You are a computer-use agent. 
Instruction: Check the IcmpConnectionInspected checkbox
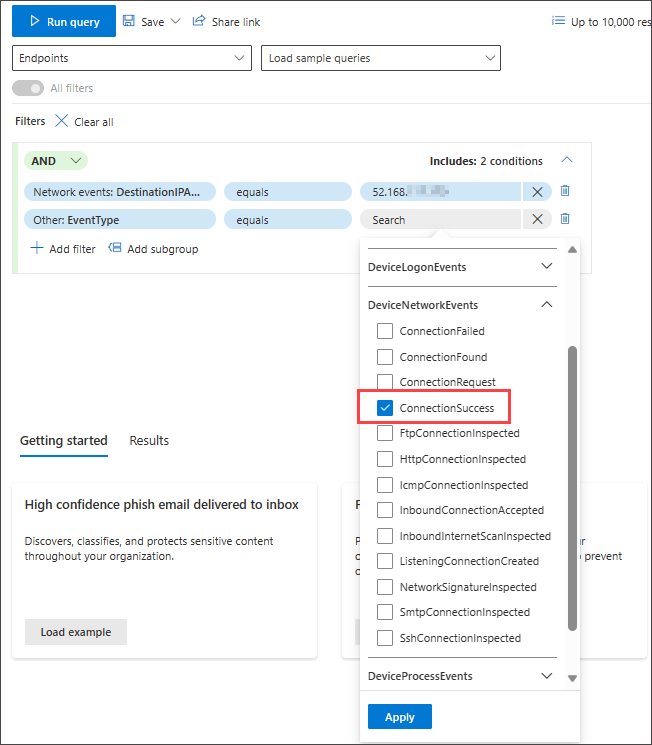pos(384,485)
